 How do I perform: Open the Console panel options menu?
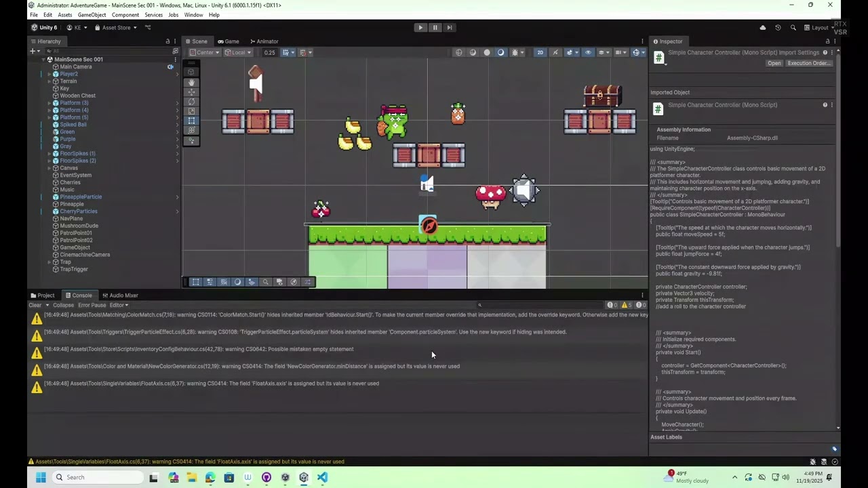pos(642,296)
